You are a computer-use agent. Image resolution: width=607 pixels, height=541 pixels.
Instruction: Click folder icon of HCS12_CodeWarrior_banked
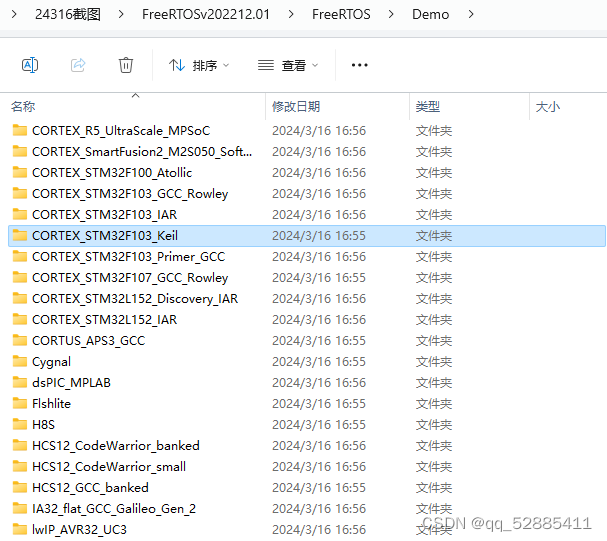(x=20, y=445)
